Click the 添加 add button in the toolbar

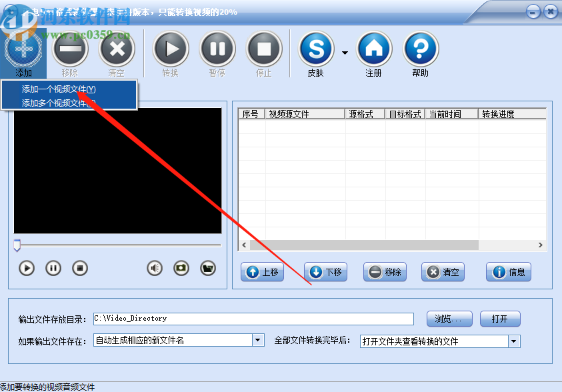23,53
